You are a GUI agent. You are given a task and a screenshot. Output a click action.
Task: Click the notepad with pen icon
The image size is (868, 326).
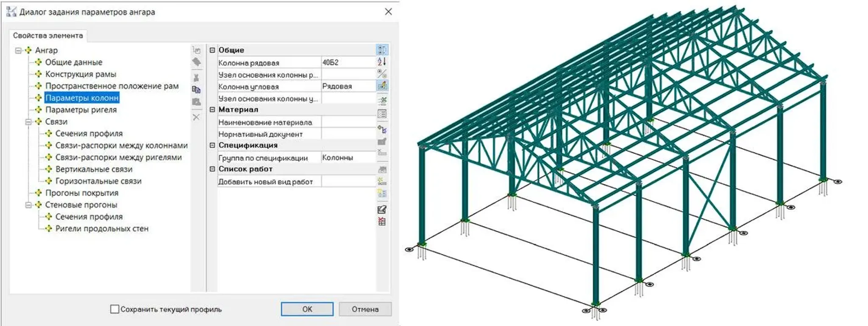(382, 209)
